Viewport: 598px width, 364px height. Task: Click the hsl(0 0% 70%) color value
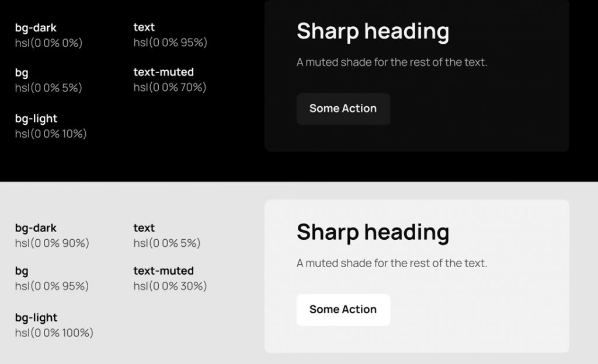[x=170, y=87]
